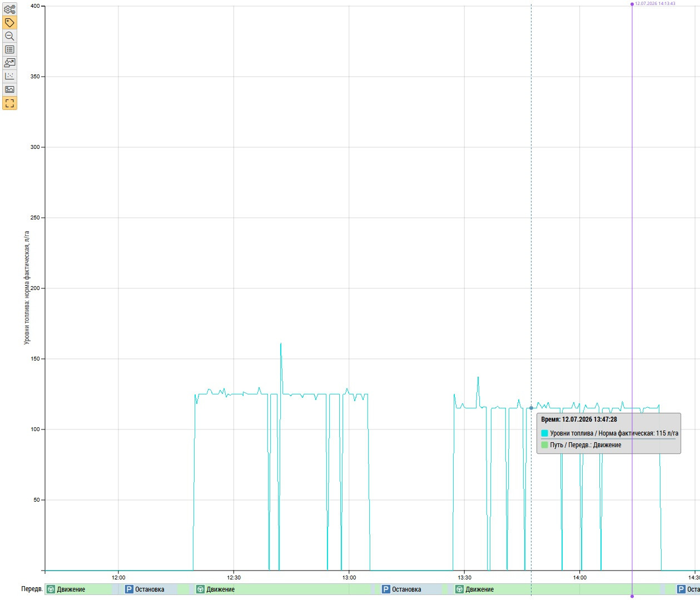Click the 12.07.2026 14:13:43 marker label
Viewport: 700px width, 600px height.
point(655,3)
